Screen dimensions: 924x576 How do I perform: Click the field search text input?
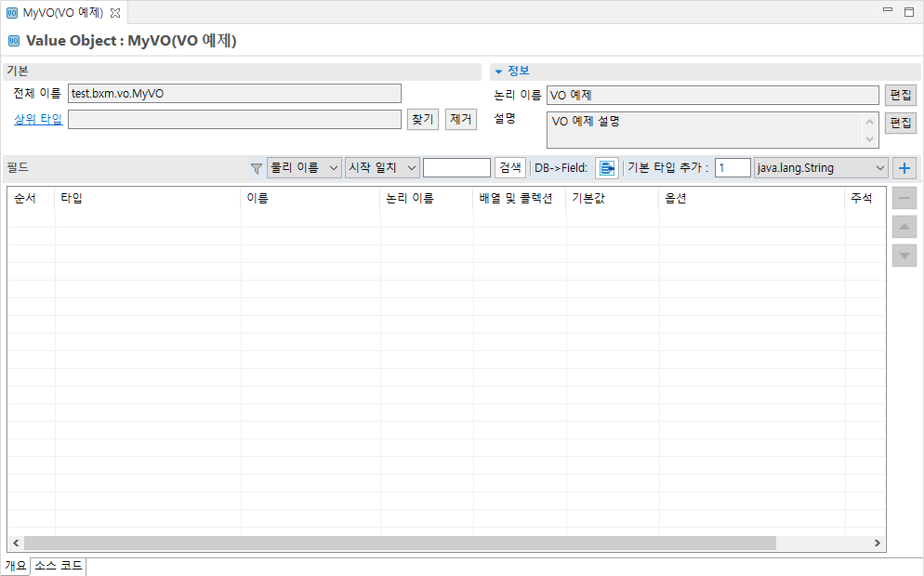456,168
